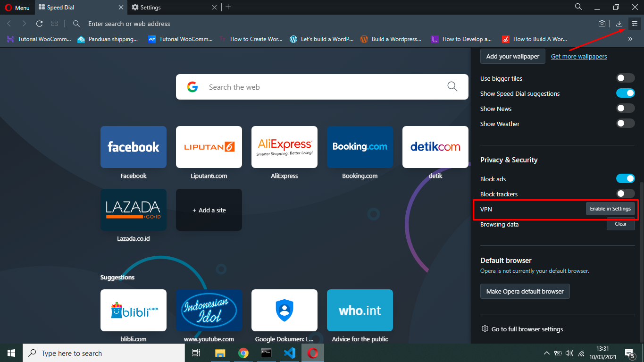
Task: Open the Let's build a WordP... bookmark
Action: 321,39
